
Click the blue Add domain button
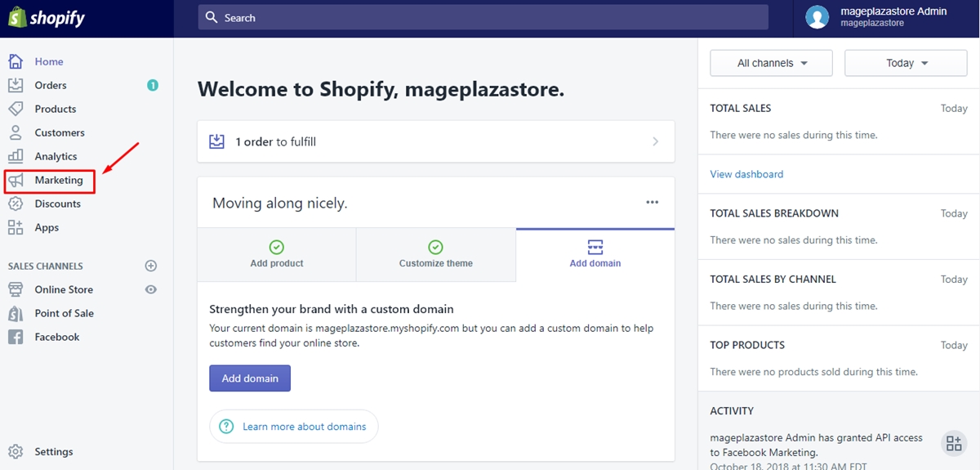(250, 378)
